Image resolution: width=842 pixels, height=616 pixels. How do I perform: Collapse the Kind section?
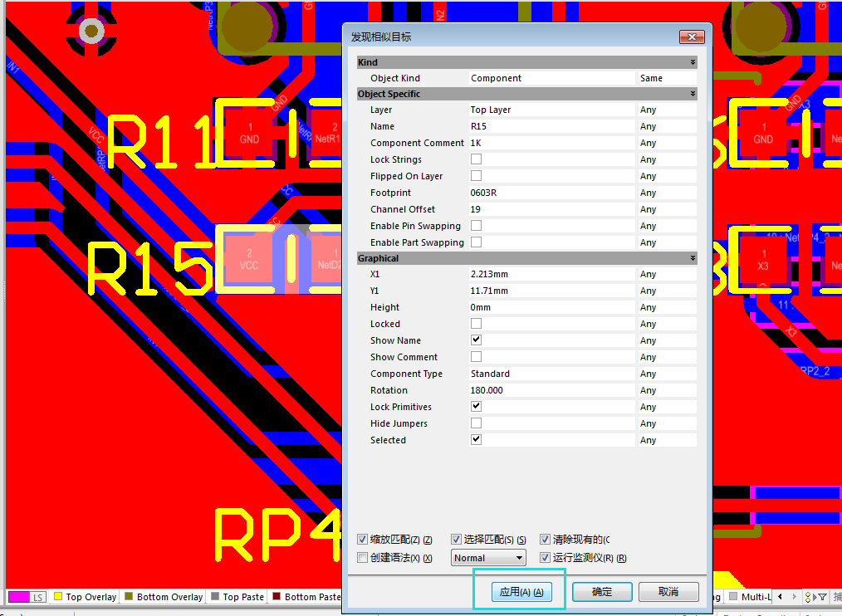693,62
